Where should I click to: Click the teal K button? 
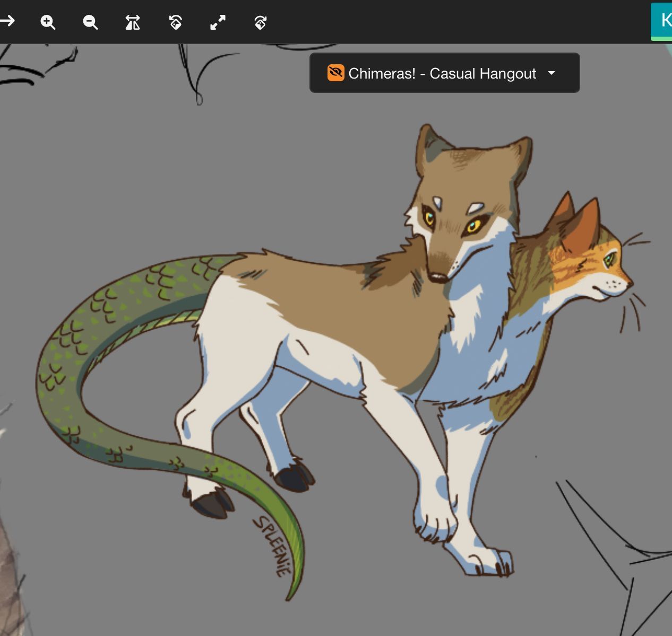(664, 20)
